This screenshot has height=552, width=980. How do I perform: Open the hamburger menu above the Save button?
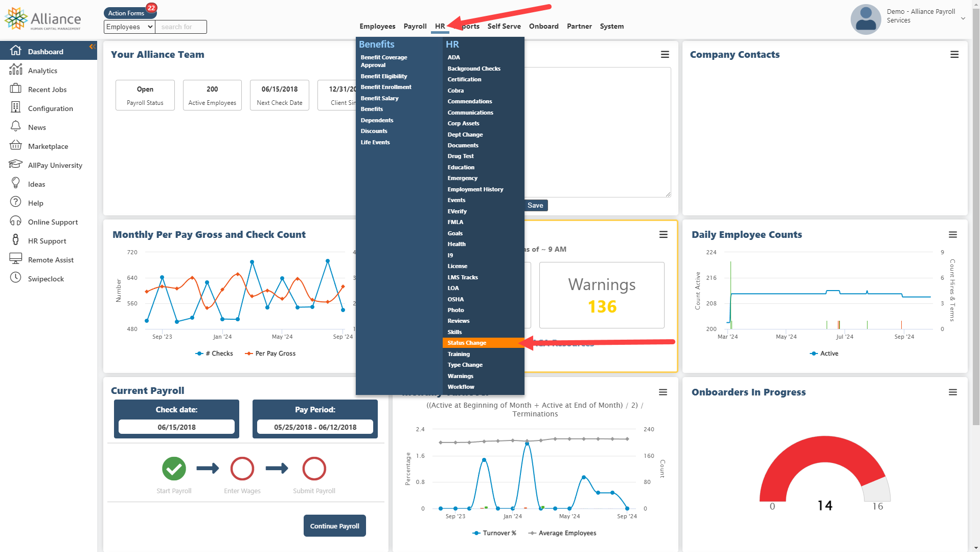click(665, 55)
